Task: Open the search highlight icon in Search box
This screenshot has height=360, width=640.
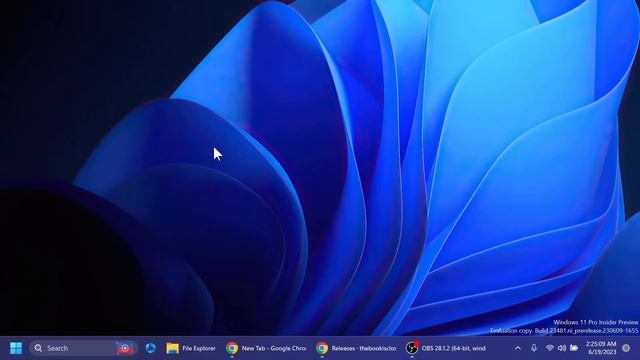Action: (x=125, y=348)
